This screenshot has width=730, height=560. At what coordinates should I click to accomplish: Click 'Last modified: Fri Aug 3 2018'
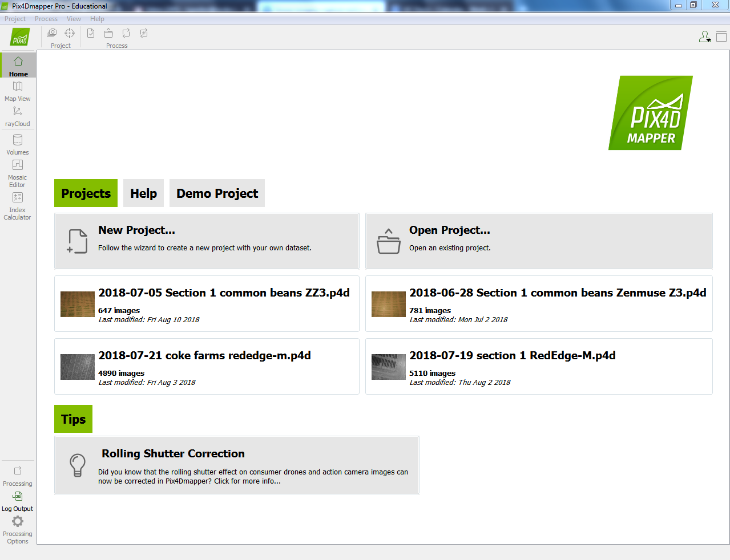pyautogui.click(x=147, y=383)
